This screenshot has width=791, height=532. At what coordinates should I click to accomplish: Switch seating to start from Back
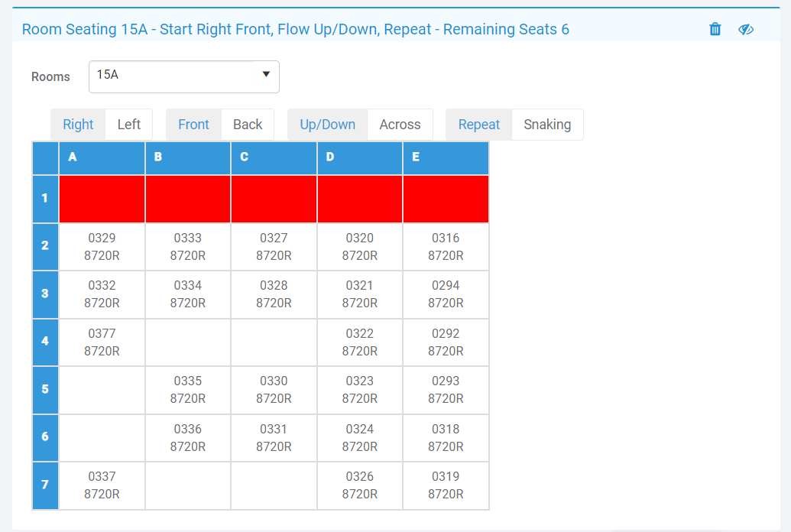[248, 125]
